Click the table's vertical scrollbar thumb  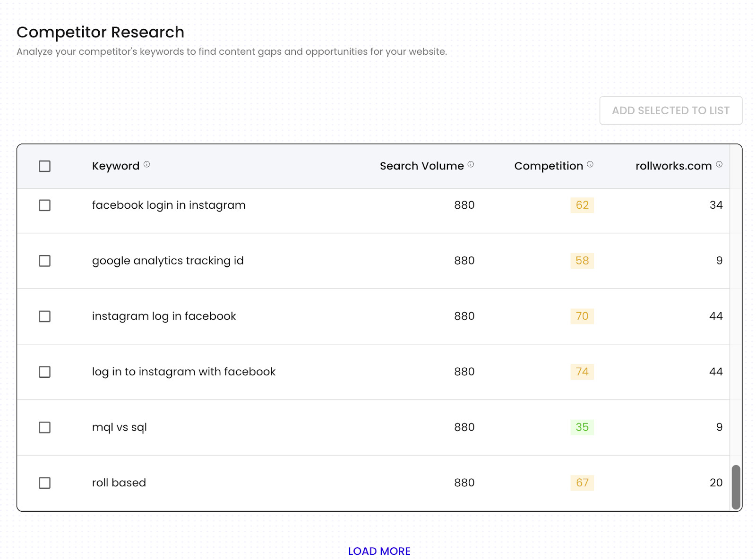pos(736,487)
